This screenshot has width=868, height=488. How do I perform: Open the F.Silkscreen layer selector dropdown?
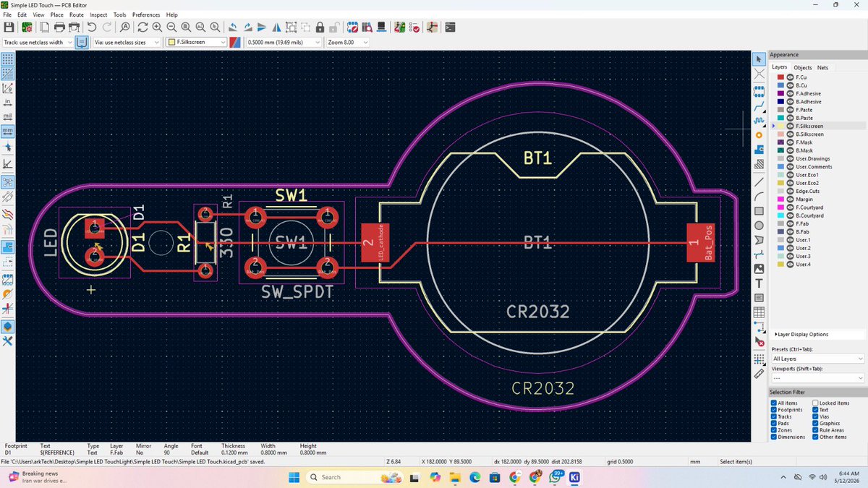tap(196, 42)
